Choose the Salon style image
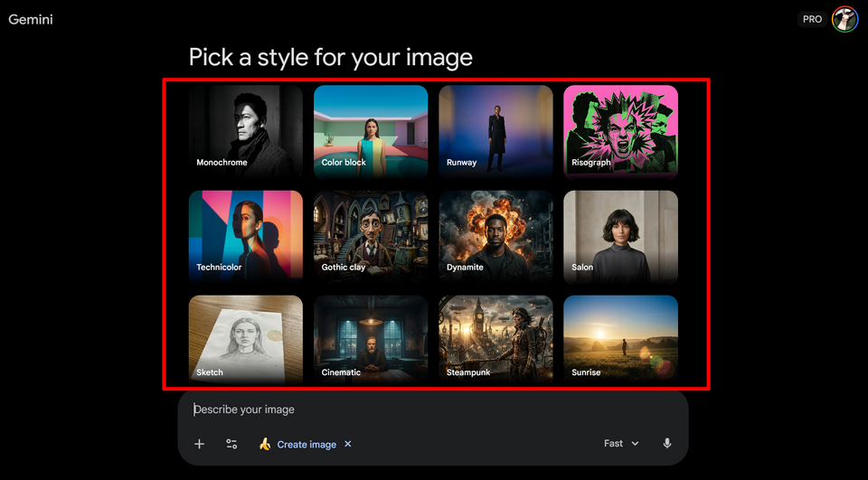Screen dimensions: 868x480 coord(620,235)
